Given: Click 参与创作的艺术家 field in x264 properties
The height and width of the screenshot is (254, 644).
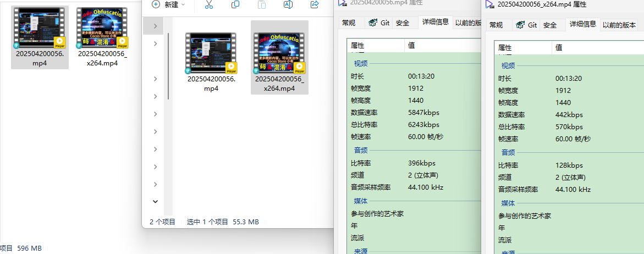Looking at the screenshot, I should [569, 216].
